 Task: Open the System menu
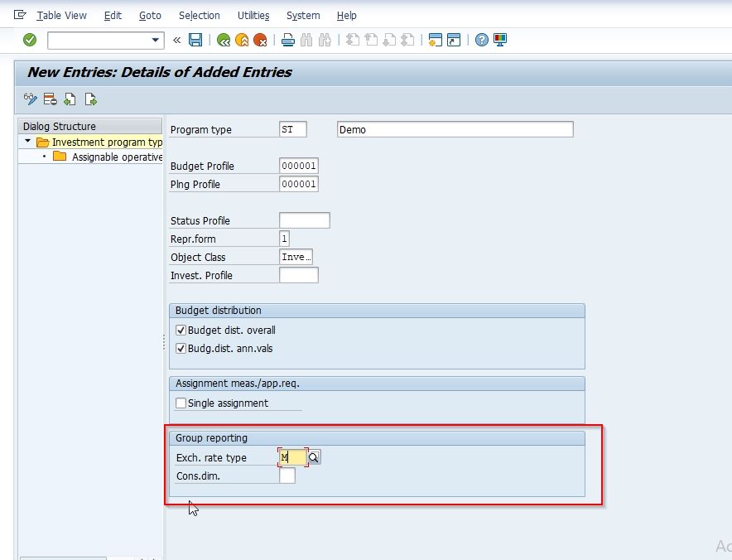(303, 16)
